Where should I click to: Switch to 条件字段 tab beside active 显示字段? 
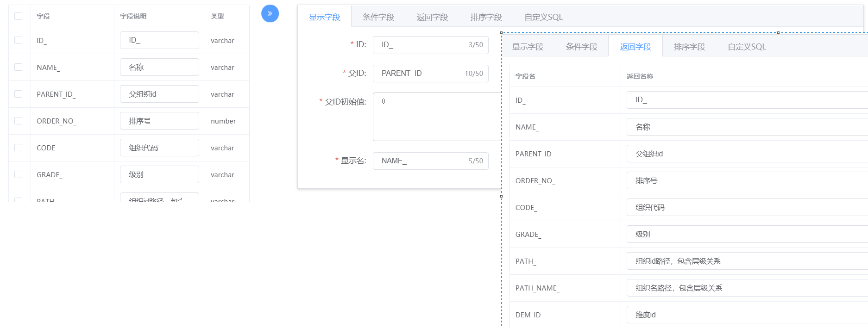[378, 17]
